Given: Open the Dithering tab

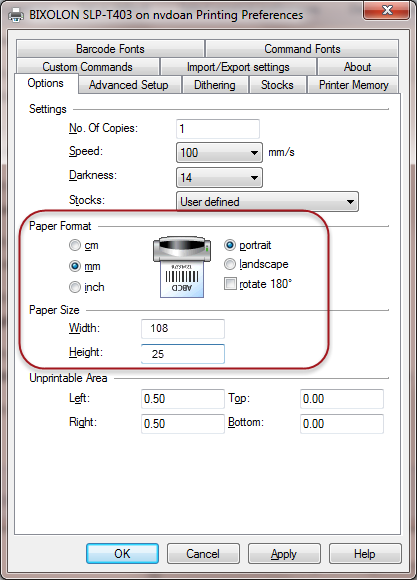Looking at the screenshot, I should [x=215, y=85].
